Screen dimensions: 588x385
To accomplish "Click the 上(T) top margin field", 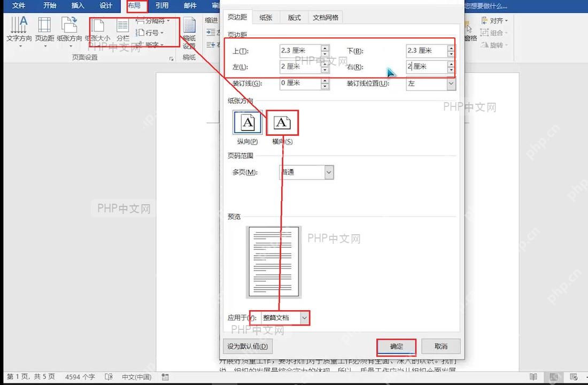I will click(300, 50).
